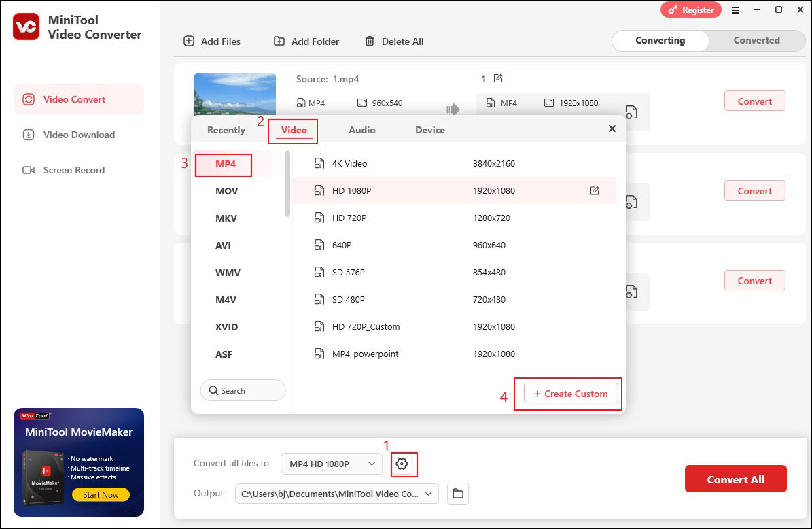Open the hamburger menu in title bar
This screenshot has width=812, height=529.
[x=735, y=10]
